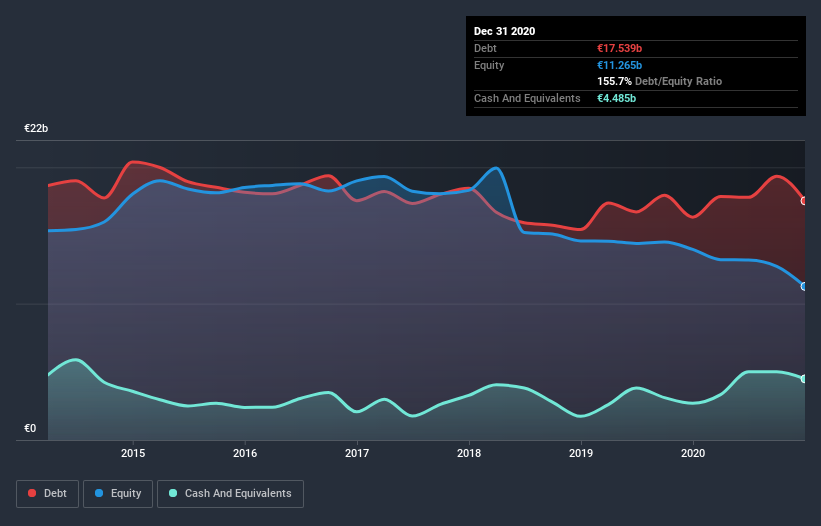
Task: Click the 2016 x-axis label
Action: point(245,453)
